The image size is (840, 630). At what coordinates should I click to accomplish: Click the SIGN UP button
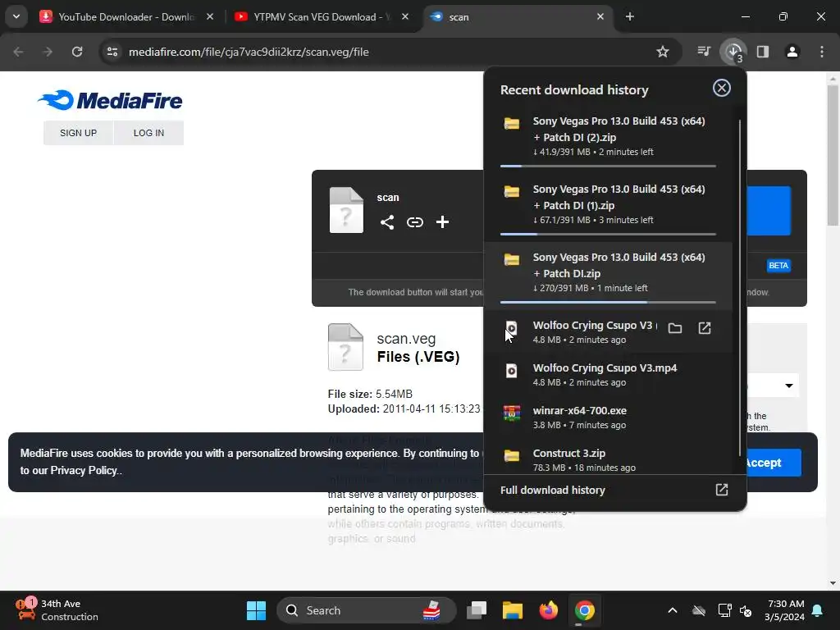(x=78, y=133)
